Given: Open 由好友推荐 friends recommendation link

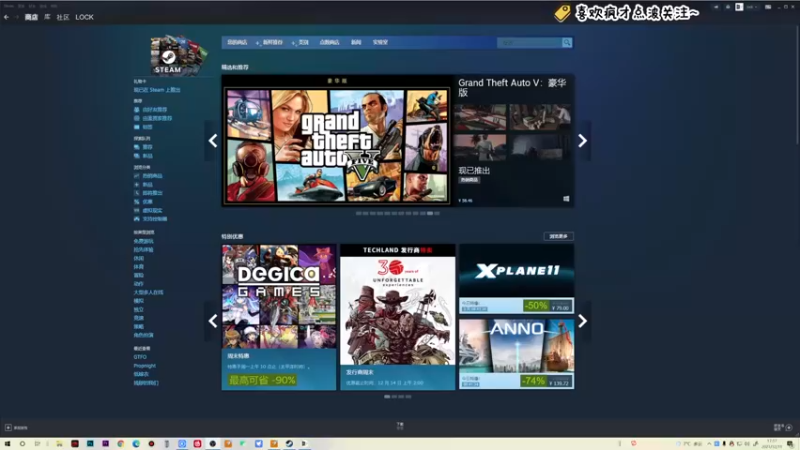Looking at the screenshot, I should [155, 110].
